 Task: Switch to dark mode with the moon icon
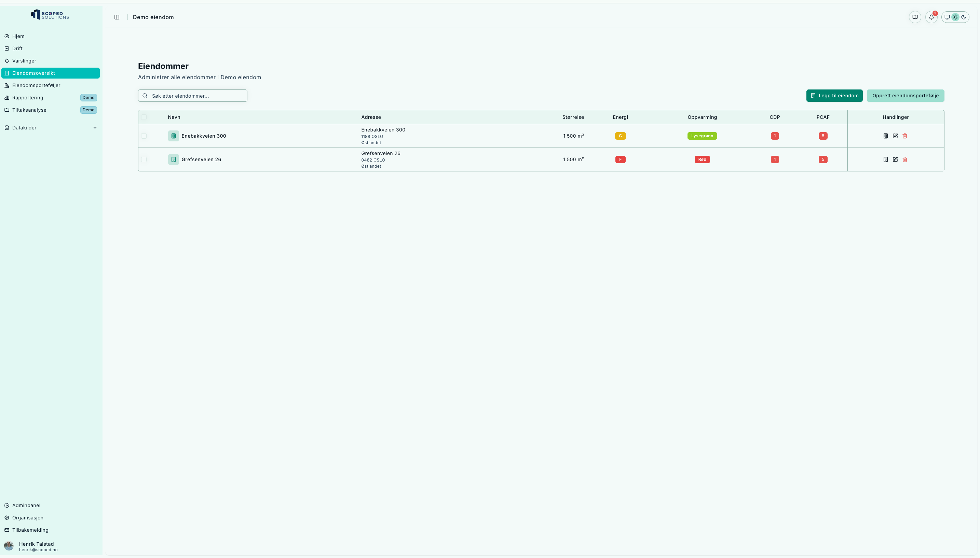(964, 17)
